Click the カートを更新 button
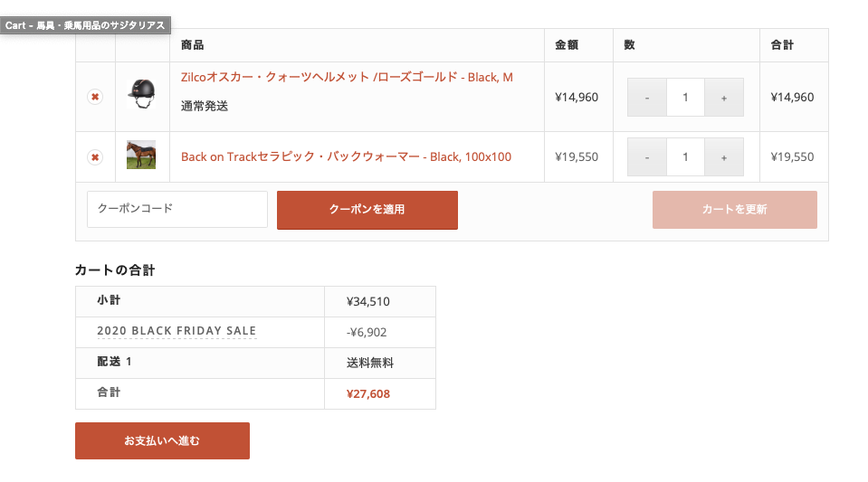The width and height of the screenshot is (868, 482). tap(734, 210)
